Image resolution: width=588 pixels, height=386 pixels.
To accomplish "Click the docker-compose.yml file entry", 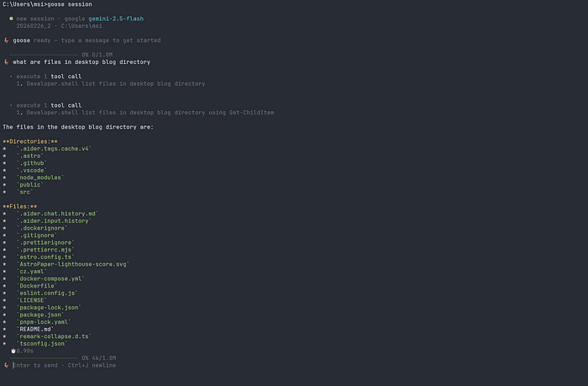I will point(50,278).
